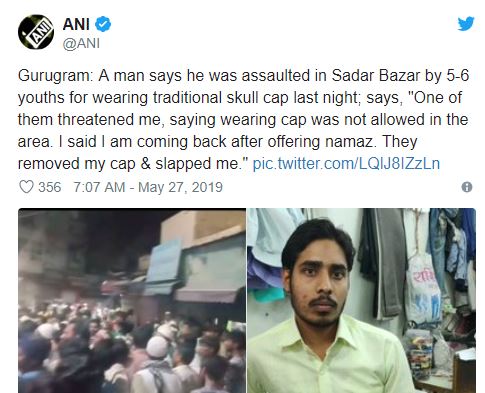The height and width of the screenshot is (393, 485).
Task: Open the pic.twitter.com/LQlJ8IZzLn link
Action: coord(346,164)
